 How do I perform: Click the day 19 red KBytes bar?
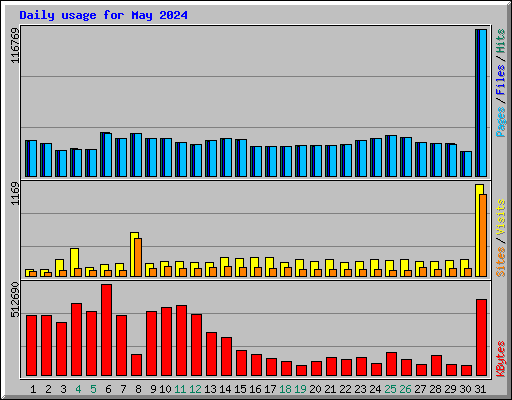pos(301,371)
